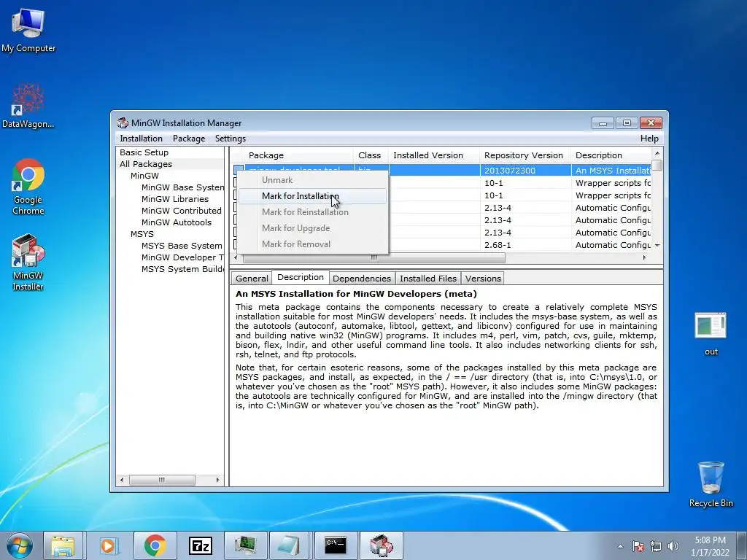The width and height of the screenshot is (747, 560).
Task: Select the 'out' desktop icon
Action: [711, 333]
